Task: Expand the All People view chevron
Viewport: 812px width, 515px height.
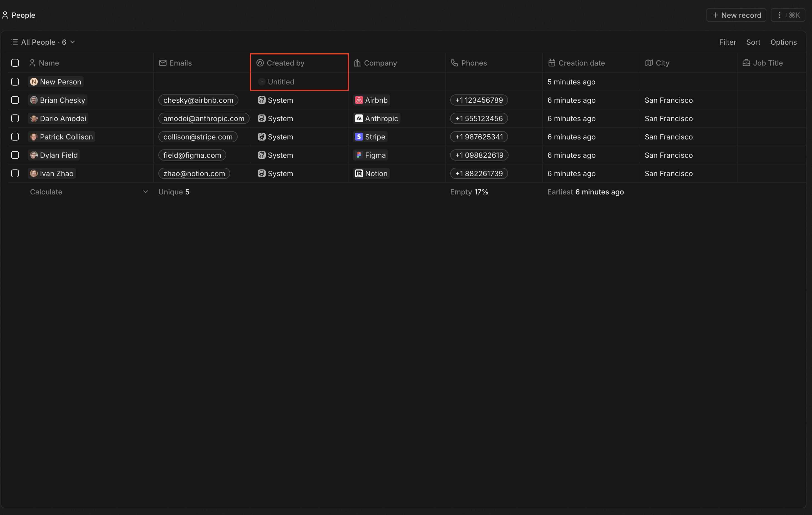Action: [73, 42]
